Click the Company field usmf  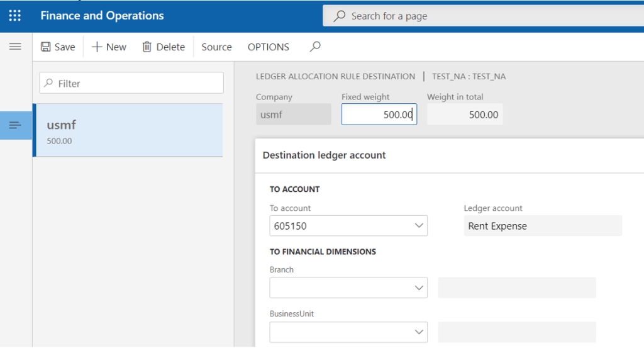coord(293,115)
